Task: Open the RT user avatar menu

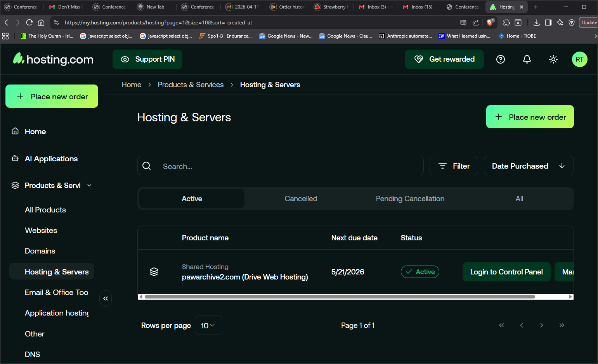Action: (579, 59)
